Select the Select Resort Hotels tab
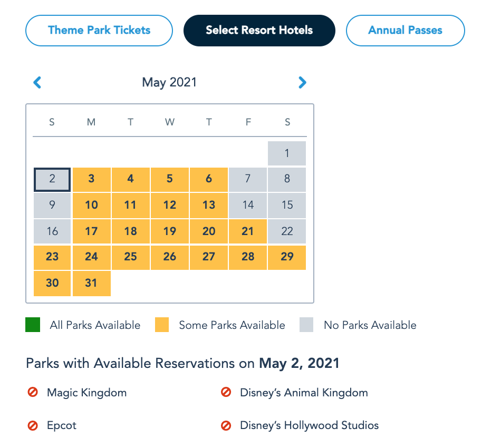 (x=259, y=31)
